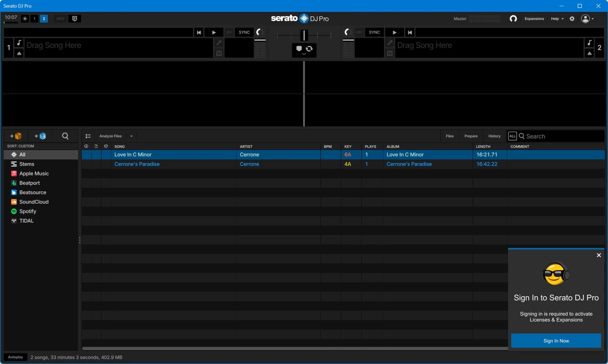
Task: Select the Cerrone's Paradise song row
Action: click(x=343, y=164)
